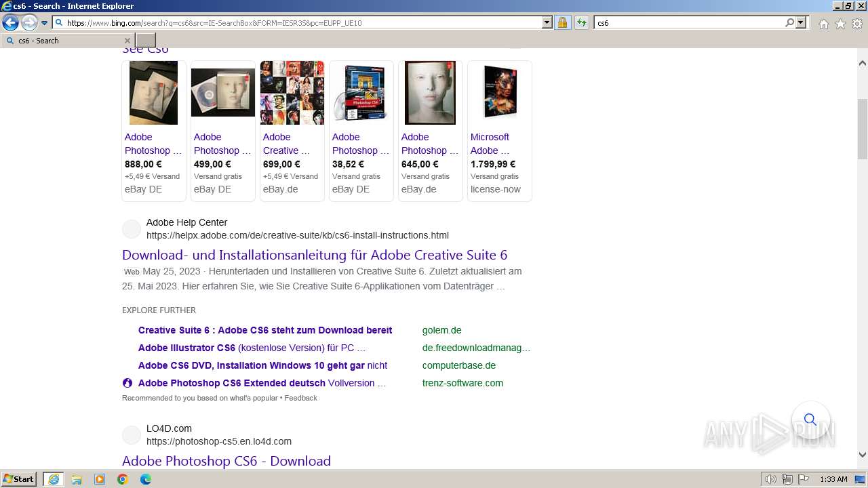Open the Google Chrome taskbar icon
Screen dimensions: 868x488
pos(123,479)
